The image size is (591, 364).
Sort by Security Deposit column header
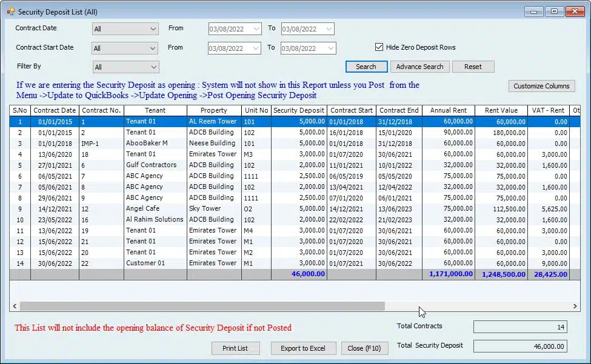pyautogui.click(x=298, y=110)
